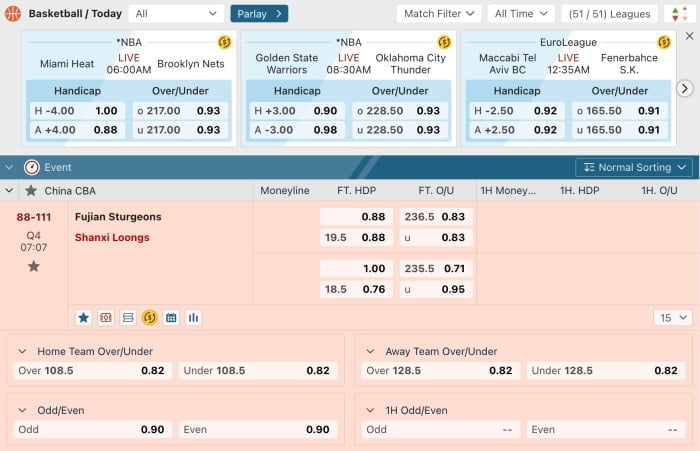This screenshot has height=451, width=700.
Task: Collapse the Odd/Even section
Action: (22, 410)
